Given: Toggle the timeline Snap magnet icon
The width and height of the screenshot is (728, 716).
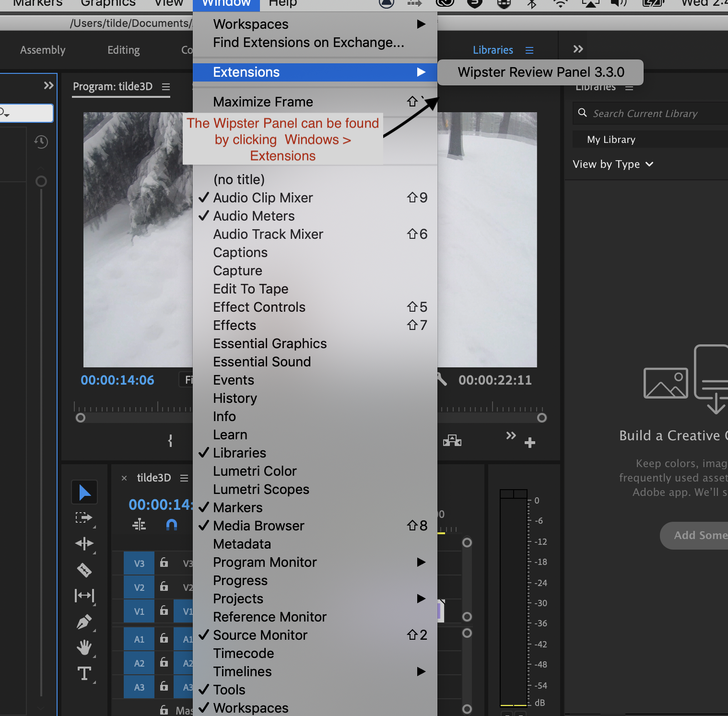Looking at the screenshot, I should tap(171, 525).
